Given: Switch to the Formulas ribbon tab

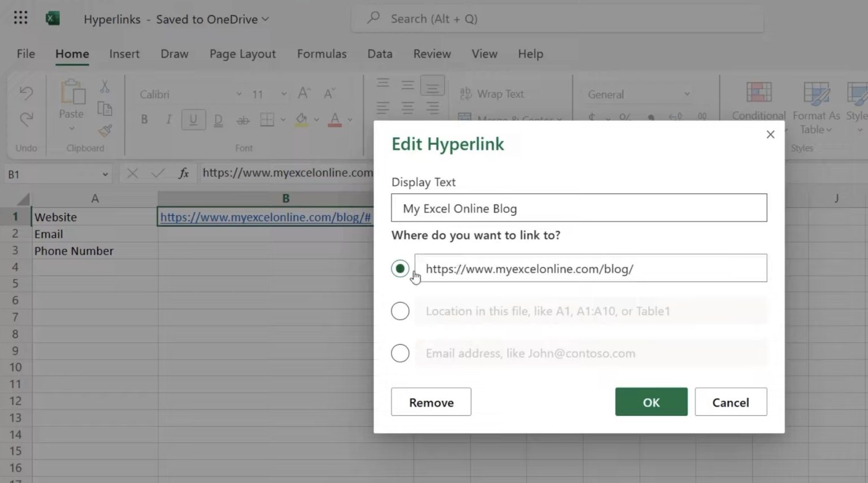Looking at the screenshot, I should 322,54.
